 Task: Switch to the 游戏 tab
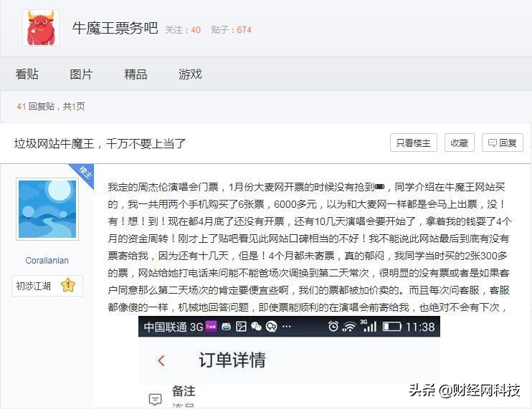190,74
